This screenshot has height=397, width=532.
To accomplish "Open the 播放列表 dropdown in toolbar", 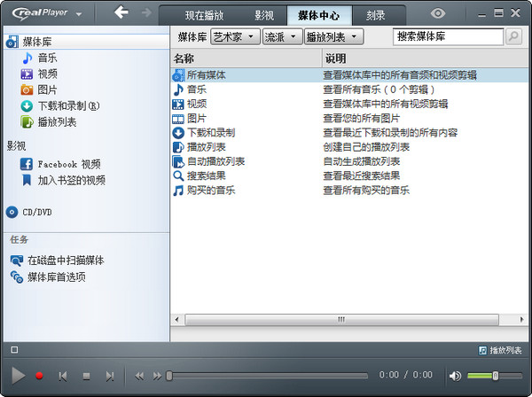I will tap(333, 36).
